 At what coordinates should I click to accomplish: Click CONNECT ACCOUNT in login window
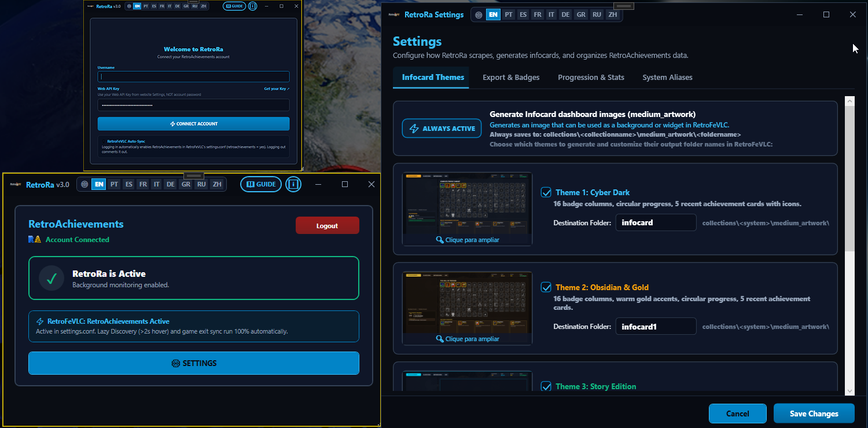tap(193, 124)
